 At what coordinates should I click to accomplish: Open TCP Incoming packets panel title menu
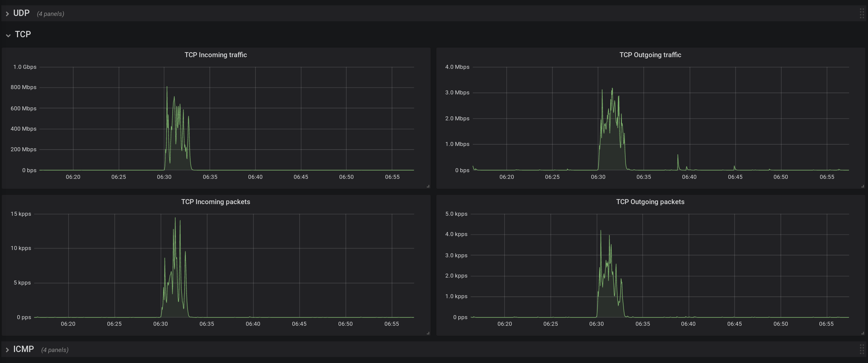pos(216,202)
